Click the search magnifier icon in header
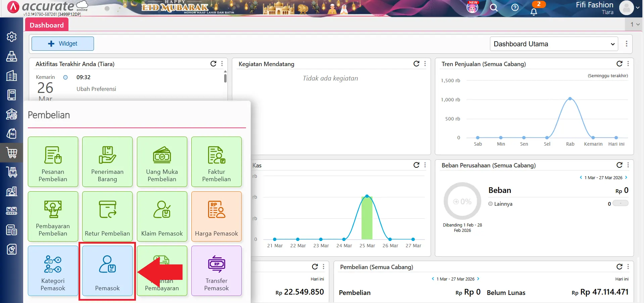The width and height of the screenshot is (644, 303). click(x=494, y=7)
